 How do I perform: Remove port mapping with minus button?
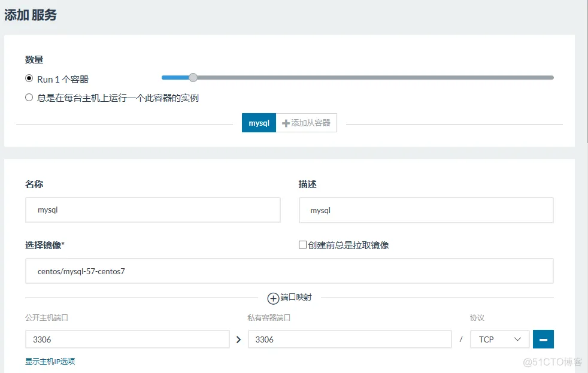click(x=543, y=339)
